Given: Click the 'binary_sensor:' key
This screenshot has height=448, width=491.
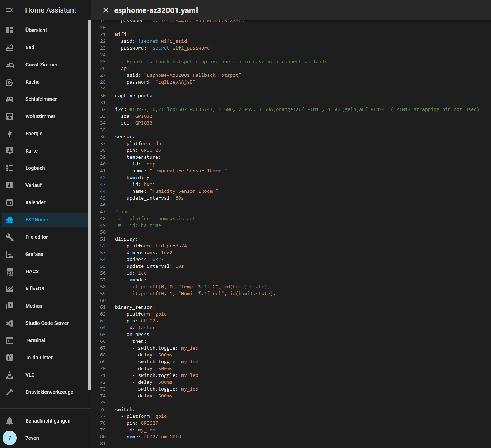Looking at the screenshot, I should tap(135, 307).
